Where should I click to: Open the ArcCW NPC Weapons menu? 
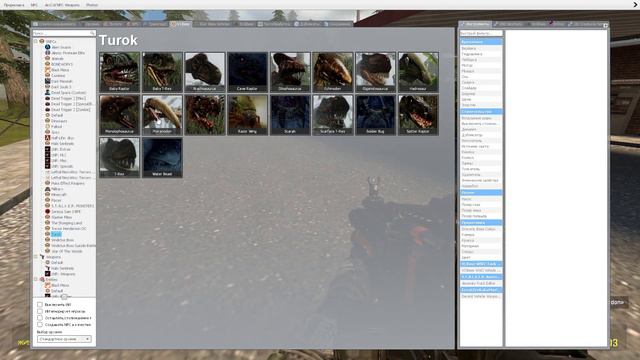pos(62,5)
